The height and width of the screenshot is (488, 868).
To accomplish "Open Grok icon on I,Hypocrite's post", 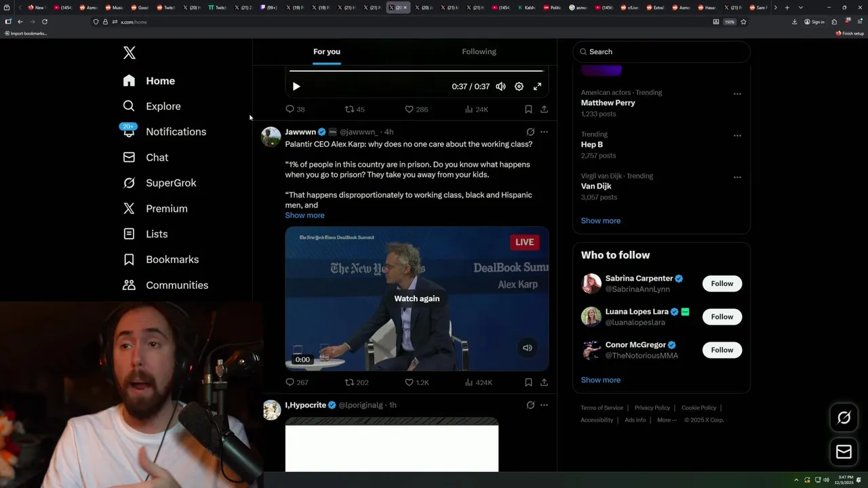I will 530,405.
